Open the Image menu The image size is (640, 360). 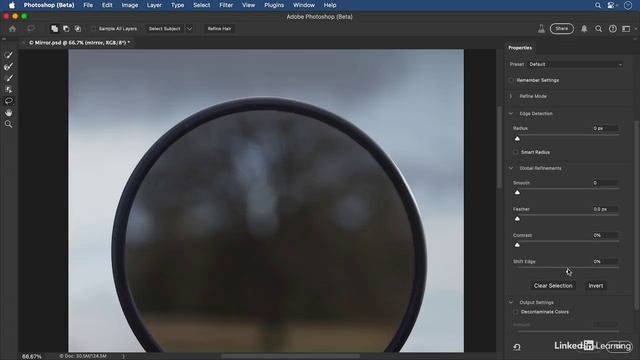click(x=130, y=5)
